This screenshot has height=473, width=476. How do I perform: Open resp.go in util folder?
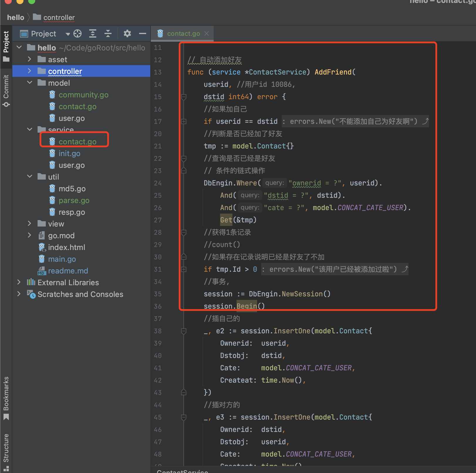(x=72, y=212)
